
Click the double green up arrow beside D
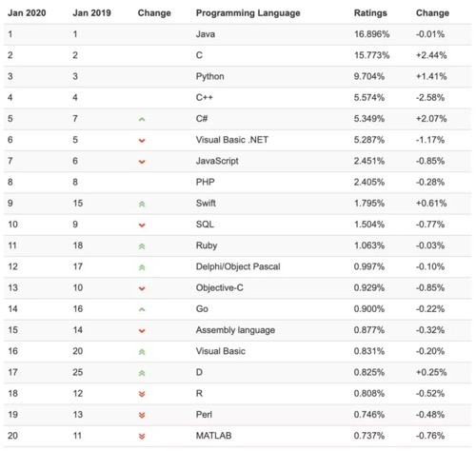[142, 373]
